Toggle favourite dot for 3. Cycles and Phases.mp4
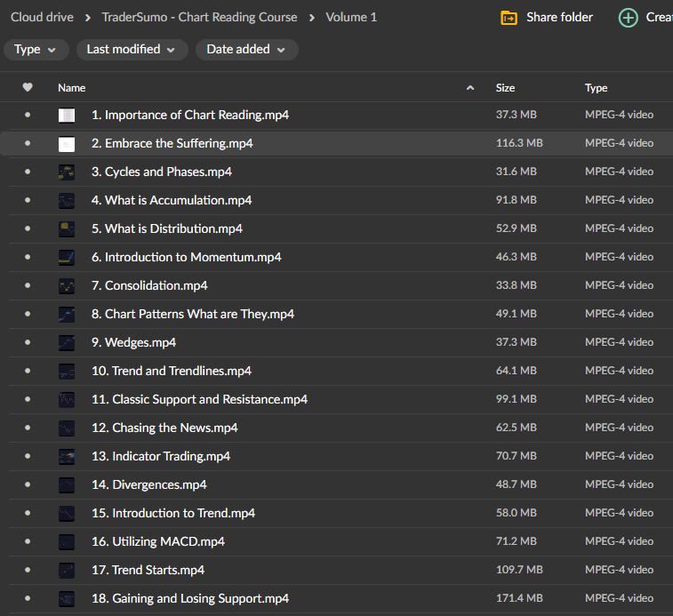673x616 pixels. [28, 172]
